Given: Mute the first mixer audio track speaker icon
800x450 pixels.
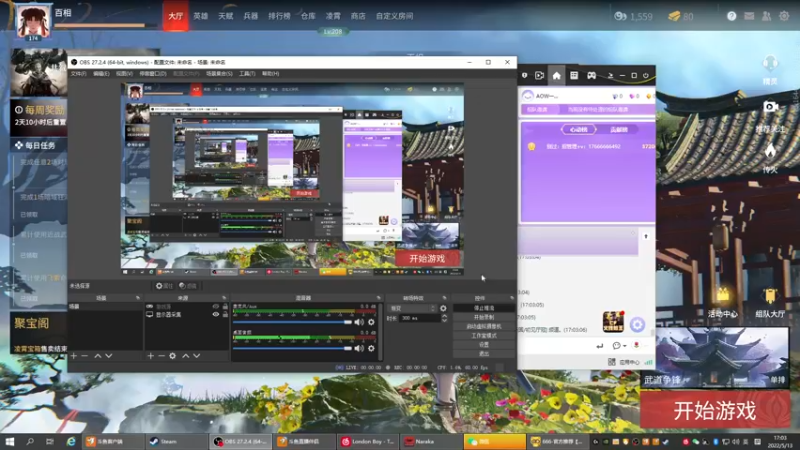Looking at the screenshot, I should point(359,322).
